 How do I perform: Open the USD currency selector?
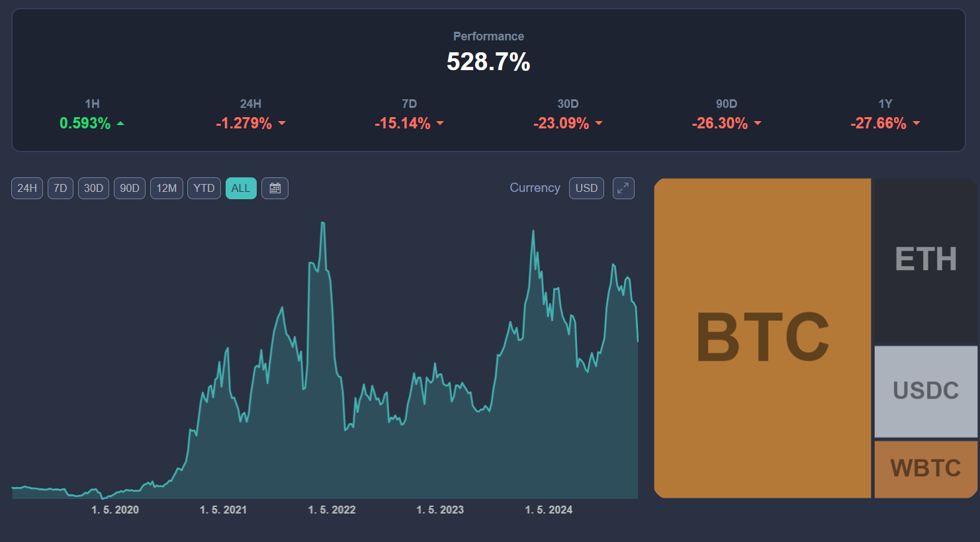click(586, 189)
